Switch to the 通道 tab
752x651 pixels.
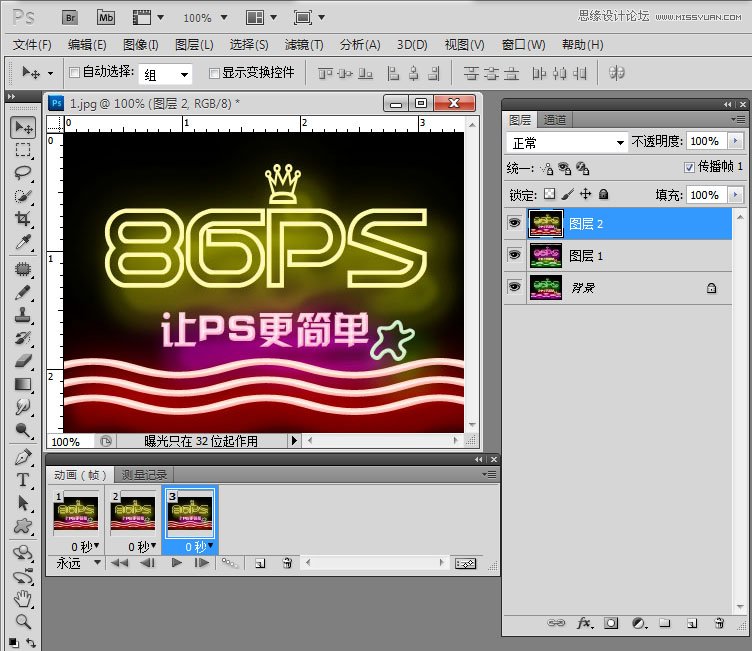tap(555, 120)
